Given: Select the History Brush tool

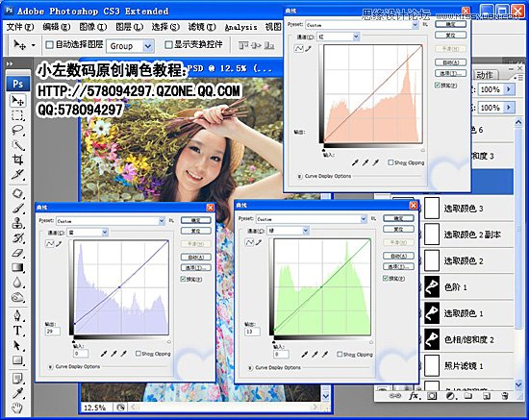Looking at the screenshot, I should click(17, 237).
